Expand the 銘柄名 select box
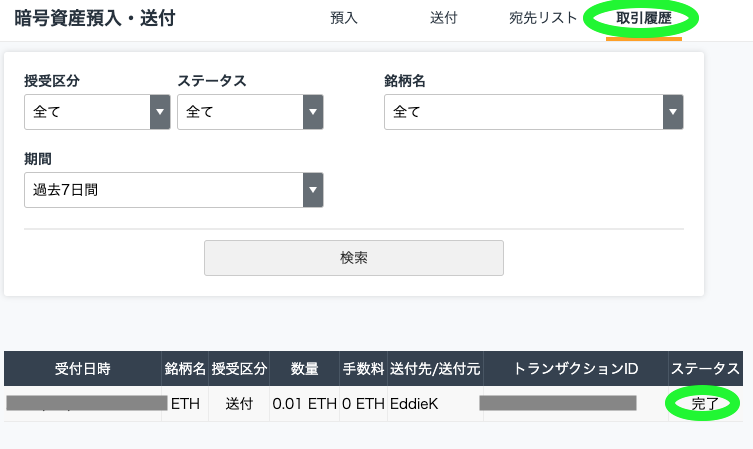 point(534,112)
